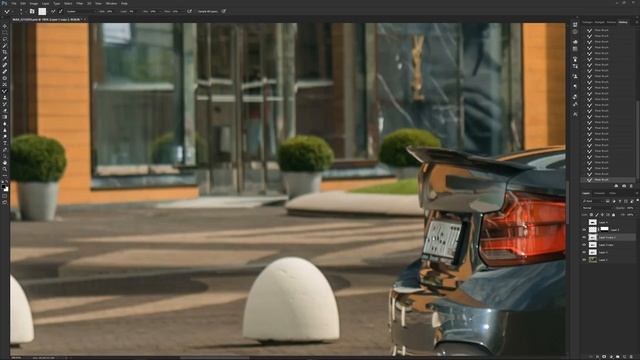Open the Mixer Brush tool preset picker
Screen dimensions: 640x360
coord(8,11)
